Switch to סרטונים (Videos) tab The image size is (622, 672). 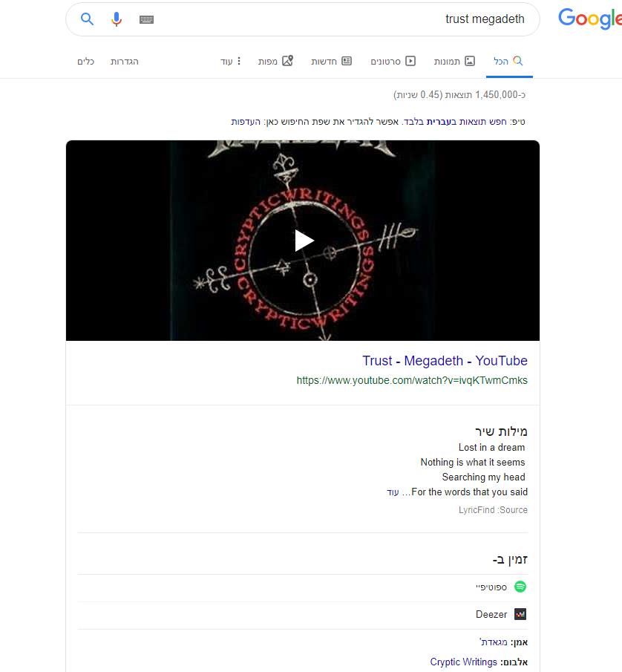[393, 62]
